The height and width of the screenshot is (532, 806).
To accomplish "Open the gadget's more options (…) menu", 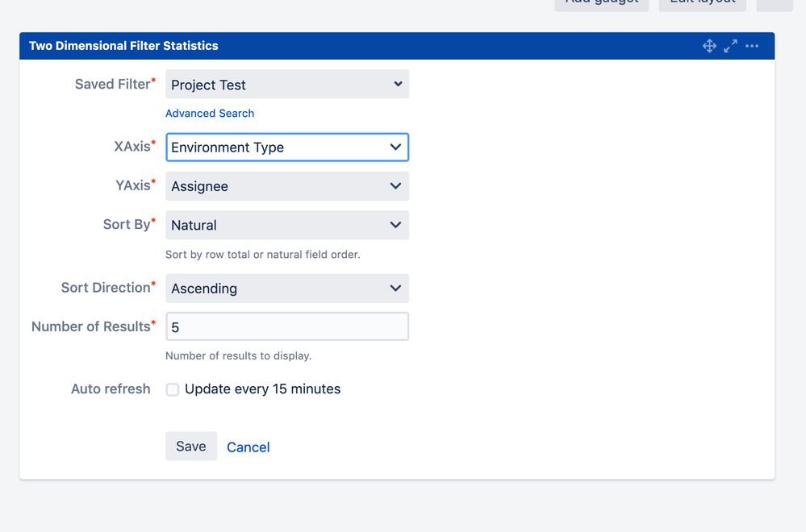I will click(751, 46).
